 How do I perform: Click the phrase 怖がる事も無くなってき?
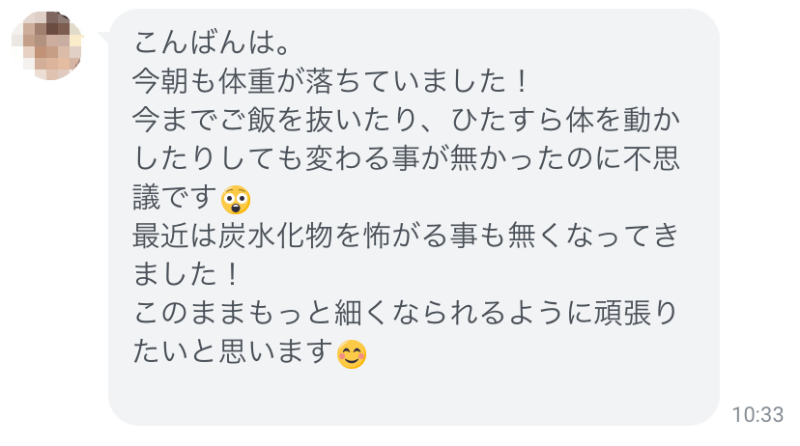pos(521,236)
